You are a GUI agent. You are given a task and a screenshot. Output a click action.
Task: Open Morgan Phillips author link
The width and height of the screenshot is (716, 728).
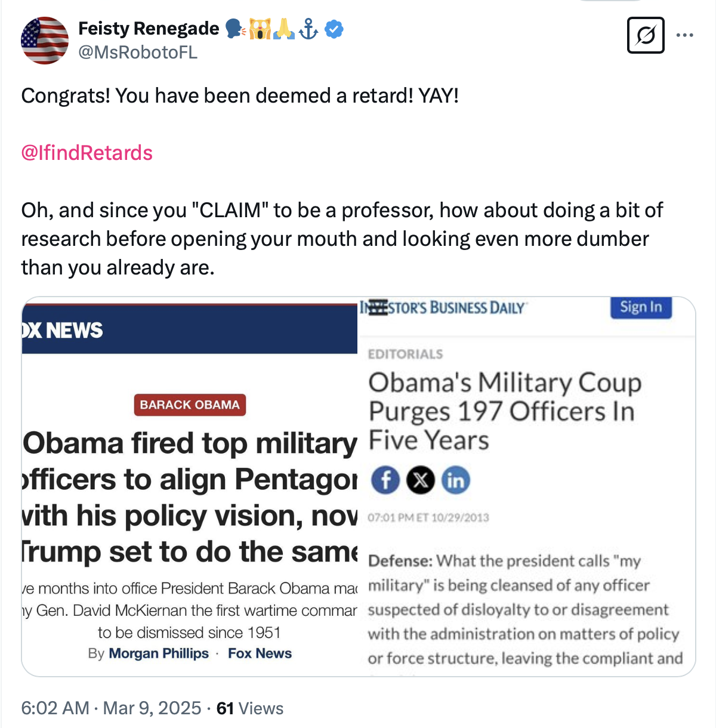(159, 653)
